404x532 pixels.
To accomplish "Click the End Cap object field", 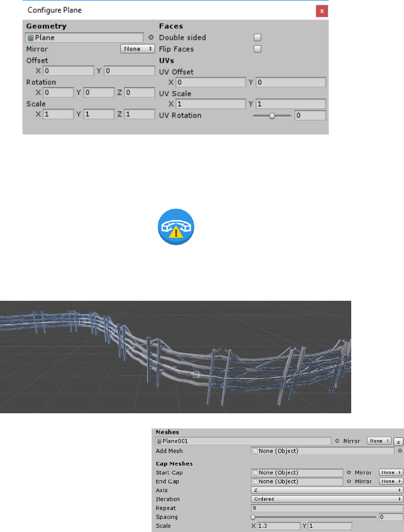I will click(x=297, y=481).
